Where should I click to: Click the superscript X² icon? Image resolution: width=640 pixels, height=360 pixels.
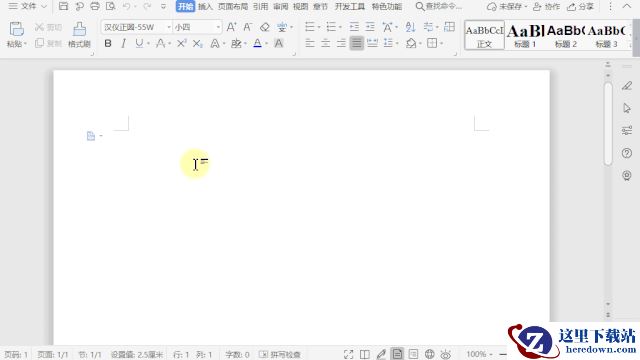(182, 43)
